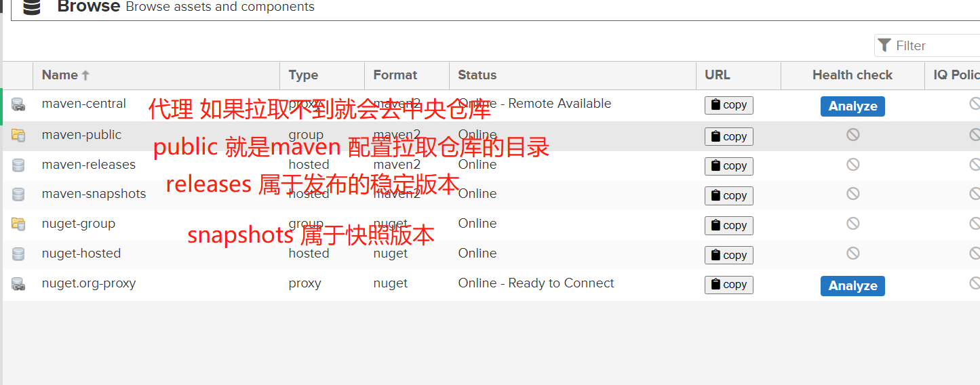This screenshot has height=385, width=980.
Task: Click the nuget-group folder icon
Action: point(18,224)
